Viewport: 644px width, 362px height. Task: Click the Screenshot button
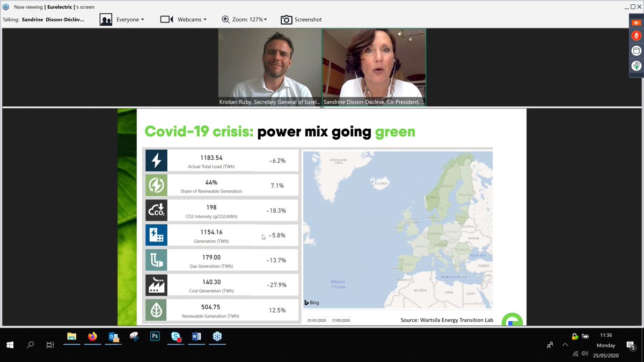(x=301, y=19)
